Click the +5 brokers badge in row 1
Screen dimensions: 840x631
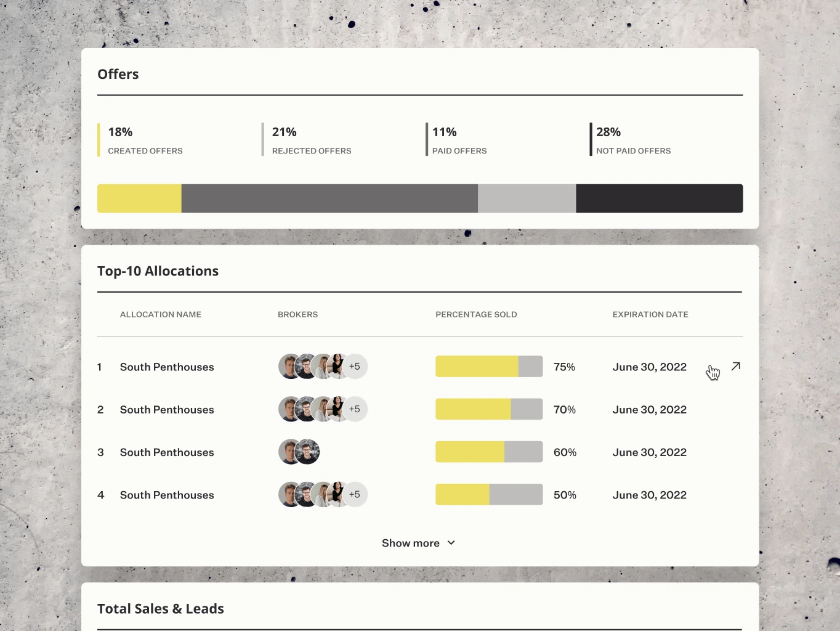click(x=355, y=366)
